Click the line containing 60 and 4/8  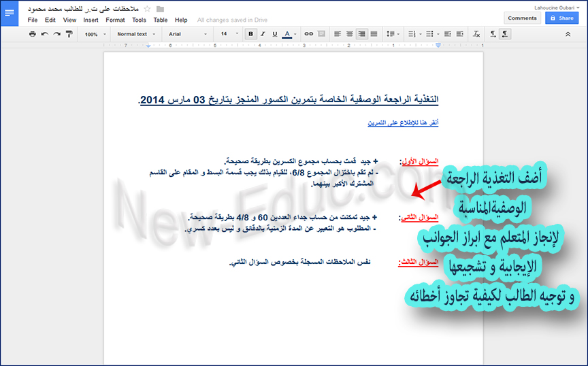(x=282, y=217)
